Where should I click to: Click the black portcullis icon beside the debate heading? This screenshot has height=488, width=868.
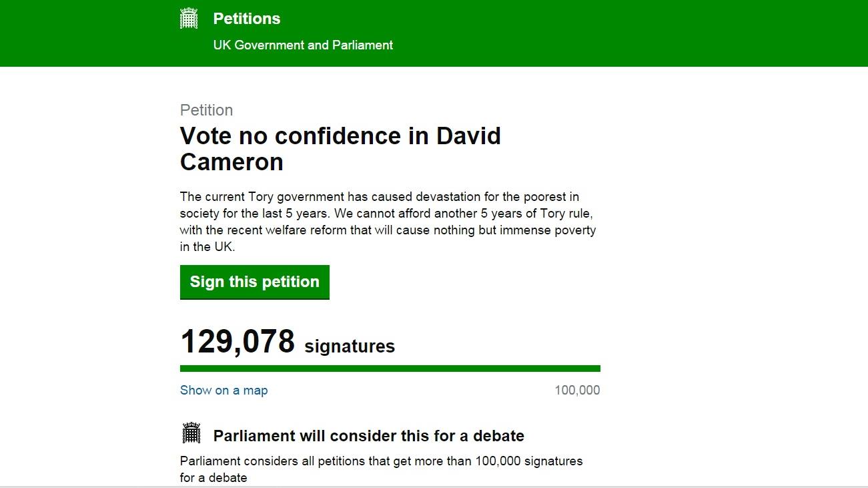click(191, 433)
